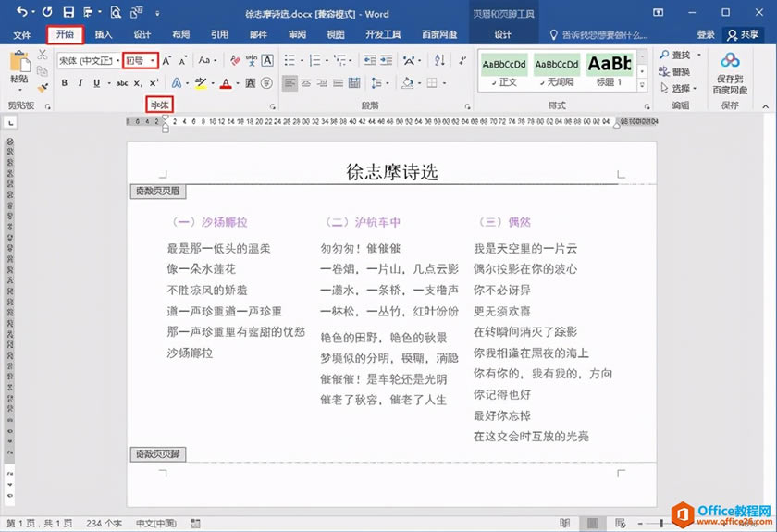Switch to the References tab
This screenshot has height=532, width=777.
point(219,34)
